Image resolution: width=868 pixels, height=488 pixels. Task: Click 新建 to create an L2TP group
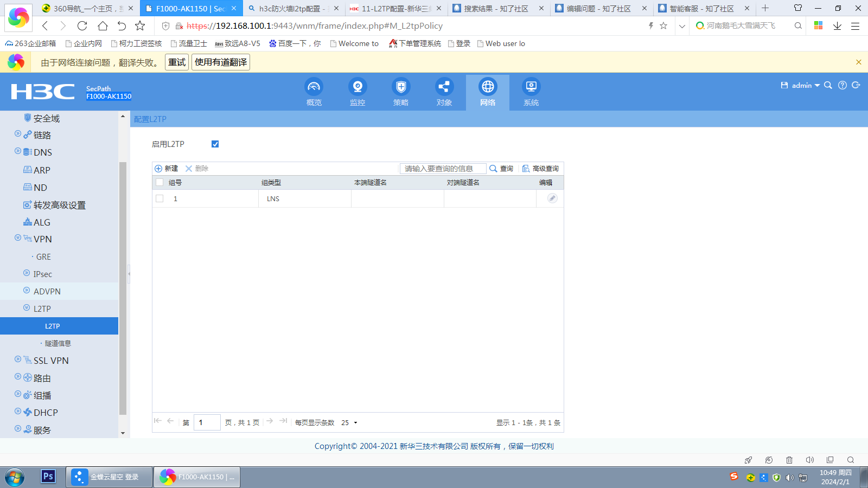click(167, 169)
